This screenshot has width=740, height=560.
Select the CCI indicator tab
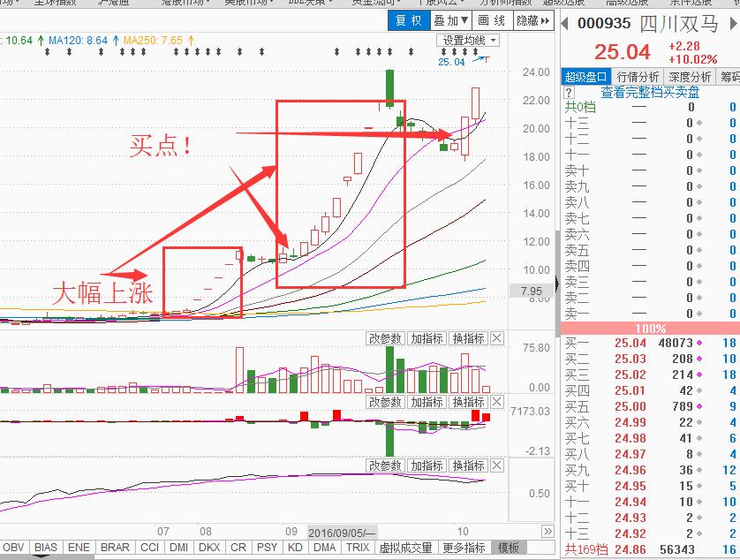point(149,548)
